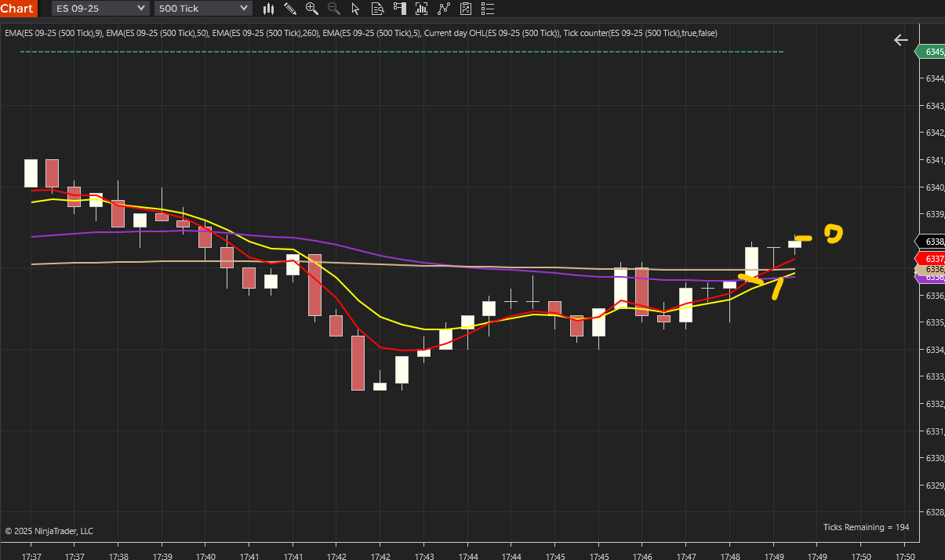Open chart properties list icon

(x=488, y=9)
